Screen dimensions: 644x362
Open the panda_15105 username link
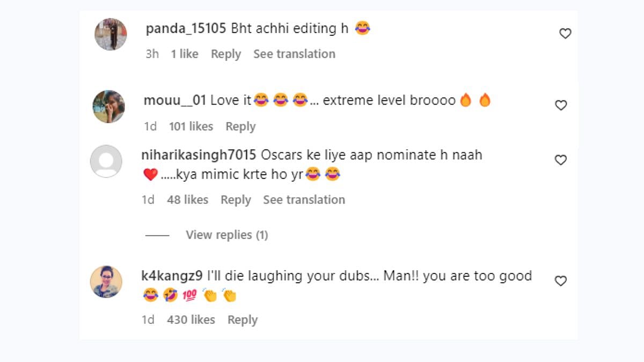(186, 28)
